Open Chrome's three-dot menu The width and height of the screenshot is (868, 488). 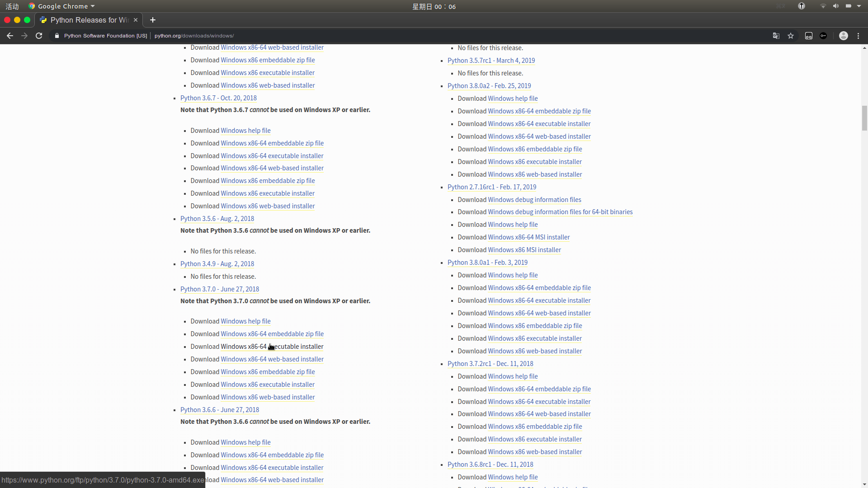pos(859,36)
